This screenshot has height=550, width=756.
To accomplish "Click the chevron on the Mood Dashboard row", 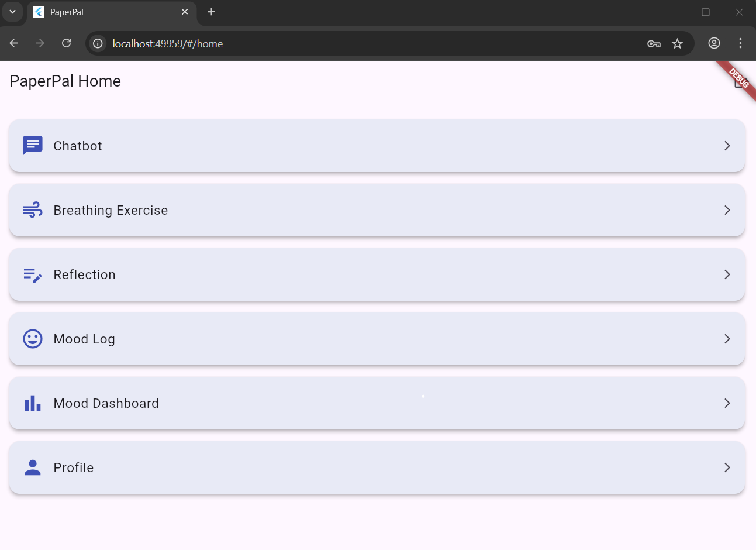I will tap(727, 403).
